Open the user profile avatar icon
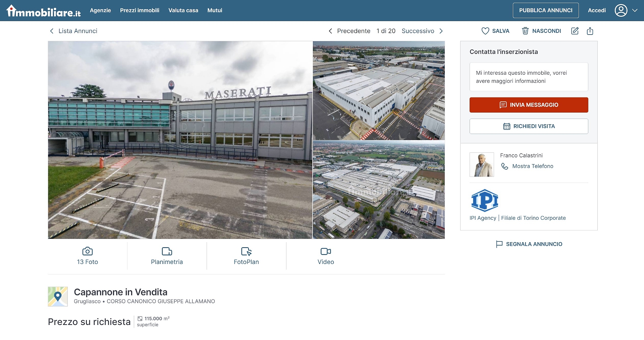Screen dimensions: 644x340 coord(621,10)
